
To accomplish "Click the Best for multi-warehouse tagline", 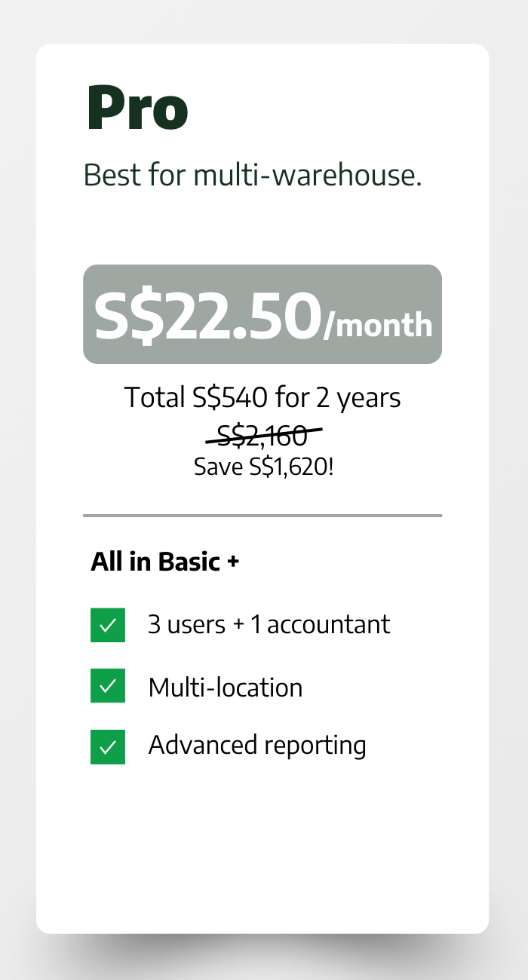I will [252, 175].
